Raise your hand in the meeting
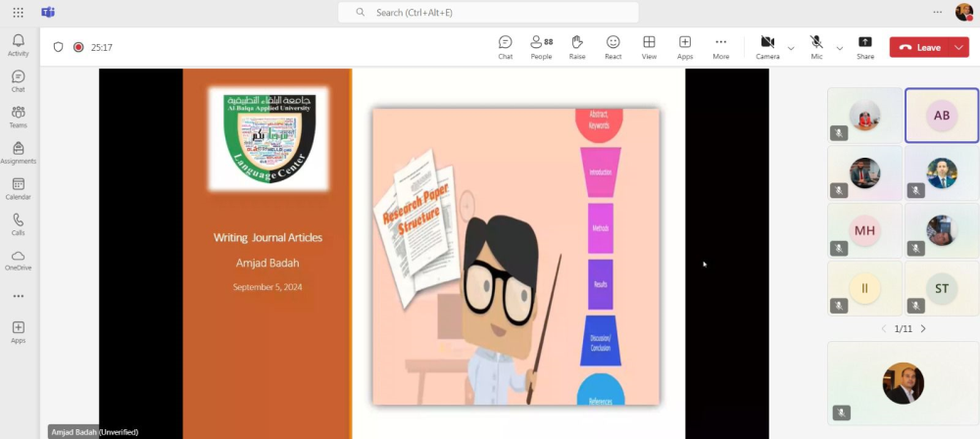980x439 pixels. coord(577,46)
